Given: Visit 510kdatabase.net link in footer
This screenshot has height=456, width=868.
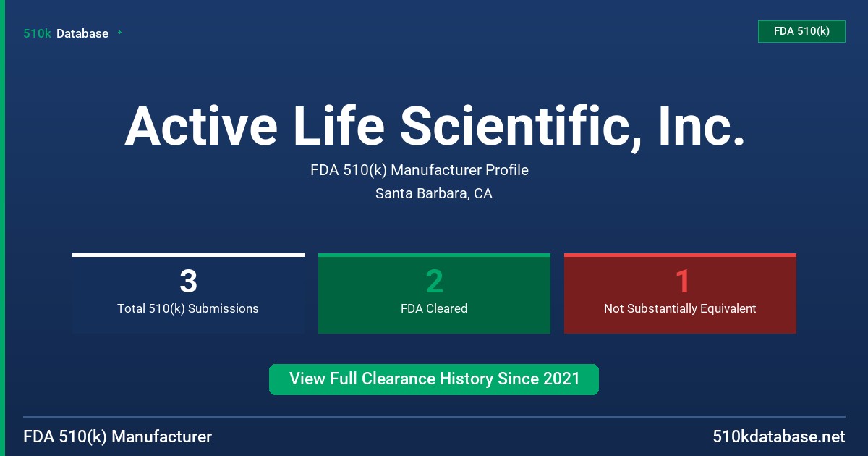Looking at the screenshot, I should pyautogui.click(x=779, y=437).
